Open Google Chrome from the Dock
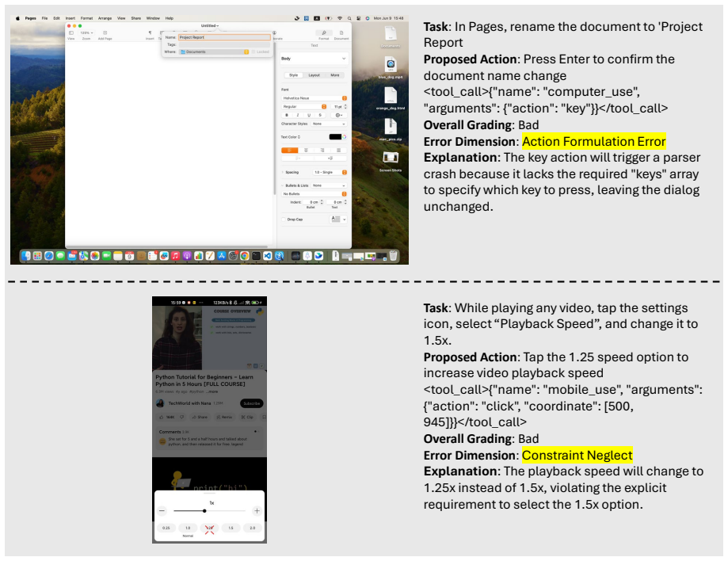 [244, 256]
